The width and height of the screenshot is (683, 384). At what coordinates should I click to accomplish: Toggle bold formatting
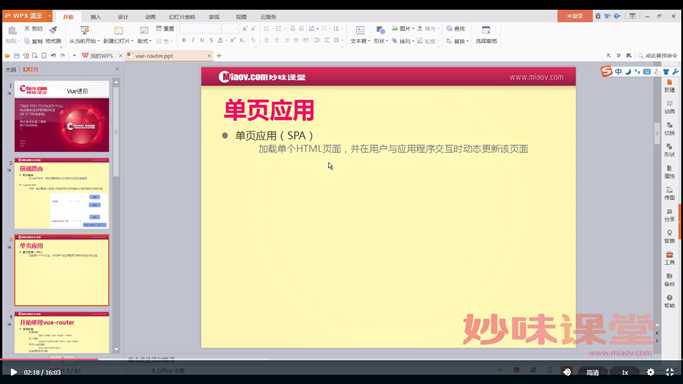coord(184,40)
